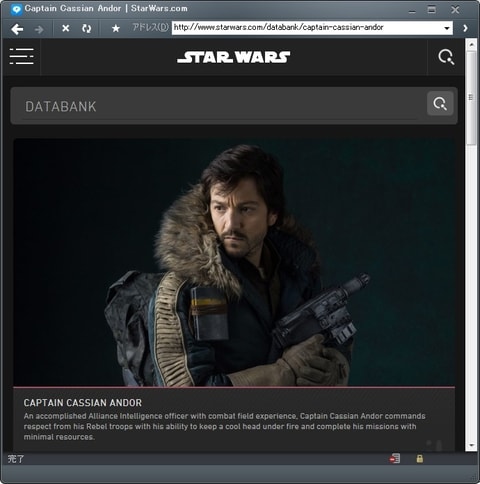
Task: Open the Star Wars site hamburger menu
Action: click(x=22, y=56)
